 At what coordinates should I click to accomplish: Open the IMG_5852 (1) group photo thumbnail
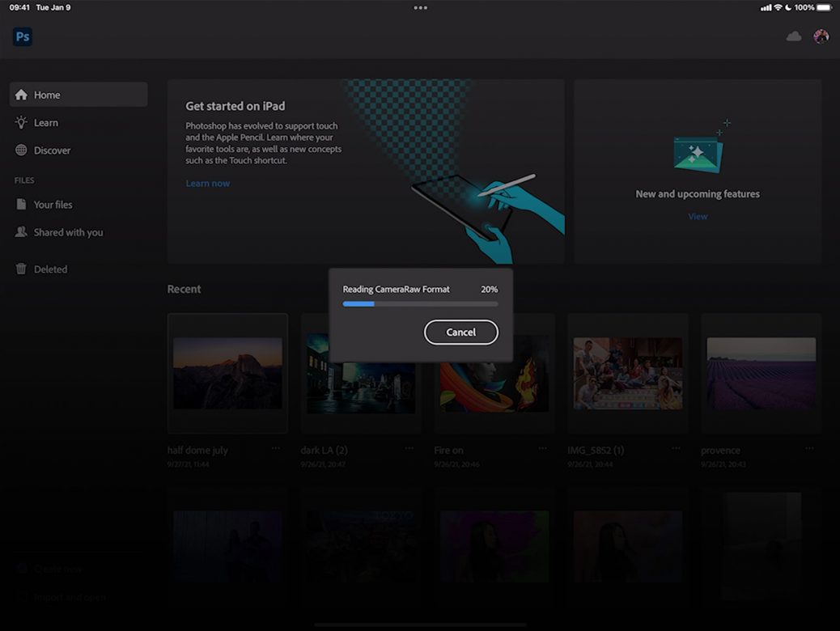point(628,374)
